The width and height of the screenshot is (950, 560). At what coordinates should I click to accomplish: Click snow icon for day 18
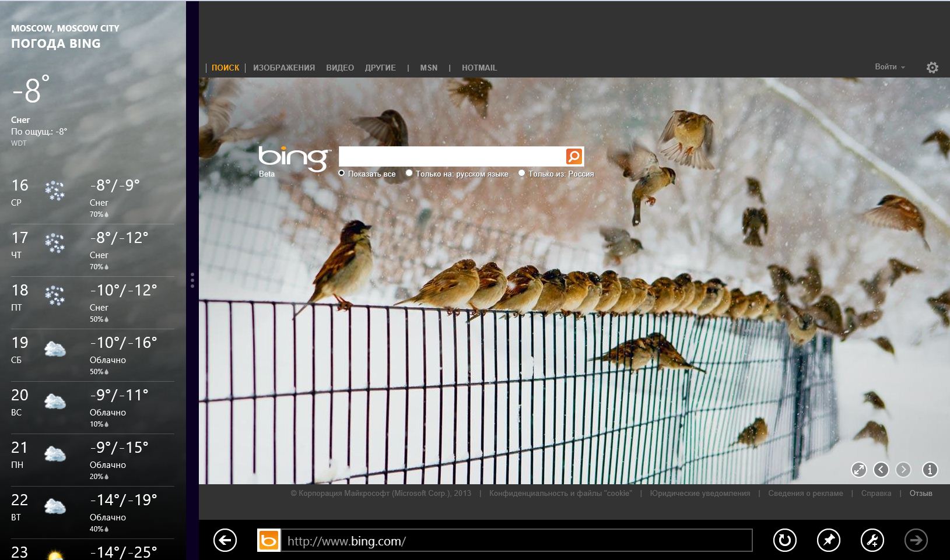tap(55, 295)
